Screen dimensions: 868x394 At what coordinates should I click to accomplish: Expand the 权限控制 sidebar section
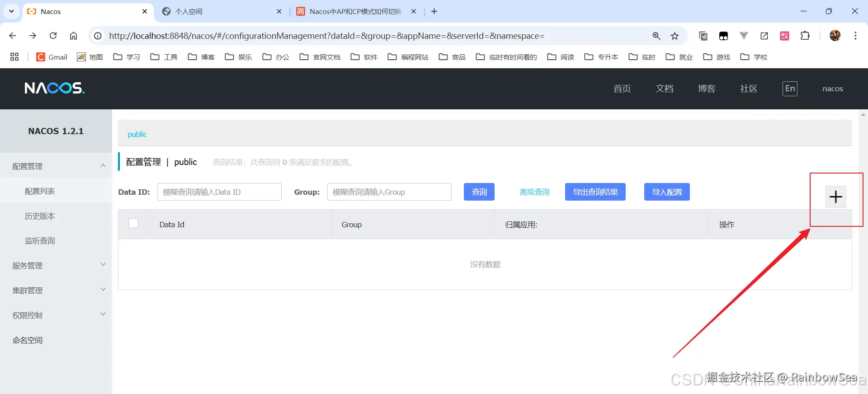(x=56, y=315)
